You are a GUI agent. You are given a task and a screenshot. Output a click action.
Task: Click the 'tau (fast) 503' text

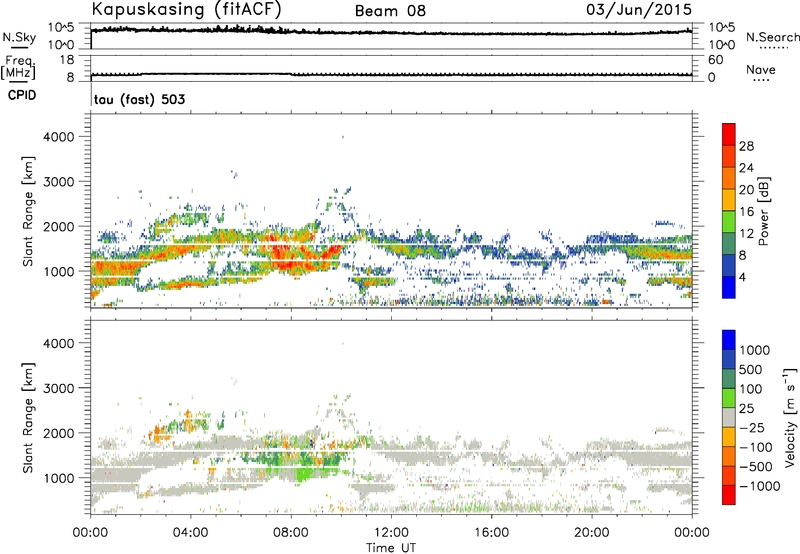pyautogui.click(x=139, y=99)
